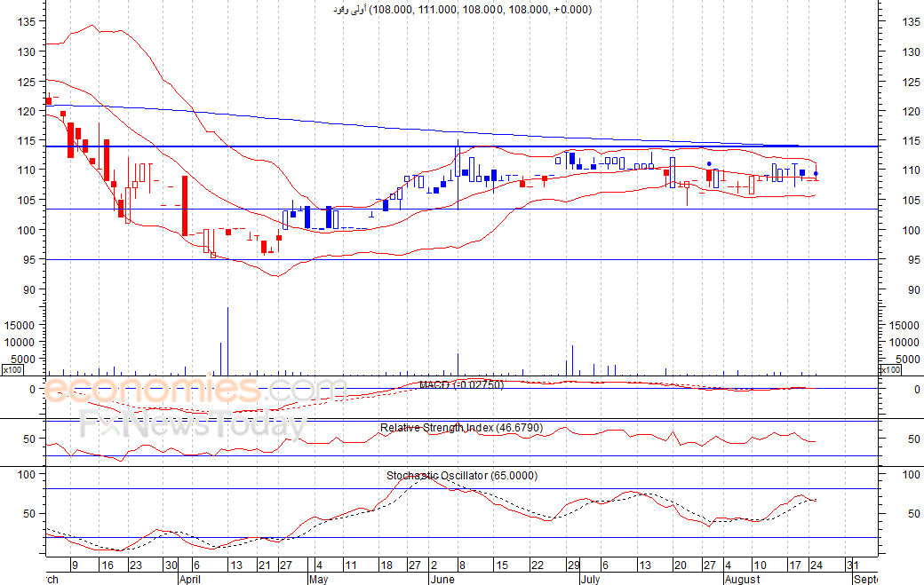Select the May month label on time axis

point(318,579)
